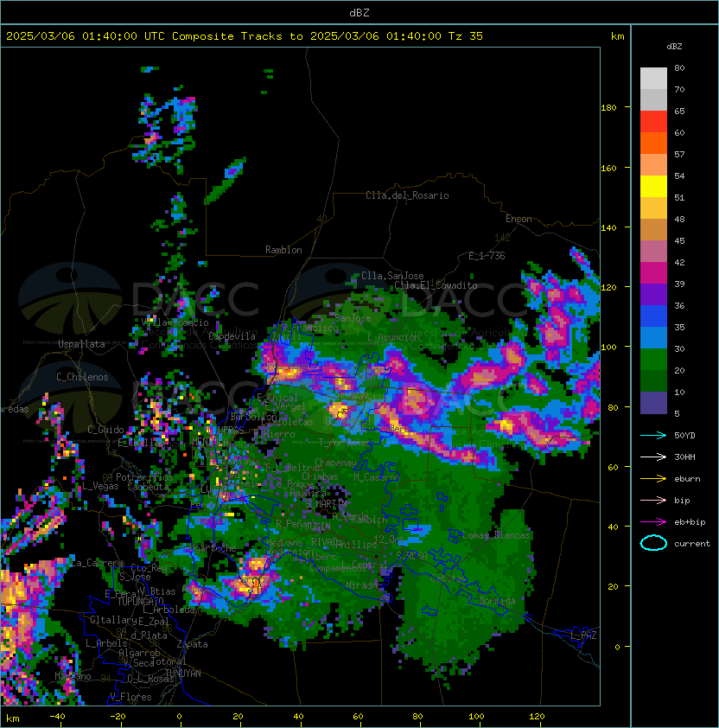719x728 pixels.
Task: Click the La_Carrera map label
Action: [98, 563]
